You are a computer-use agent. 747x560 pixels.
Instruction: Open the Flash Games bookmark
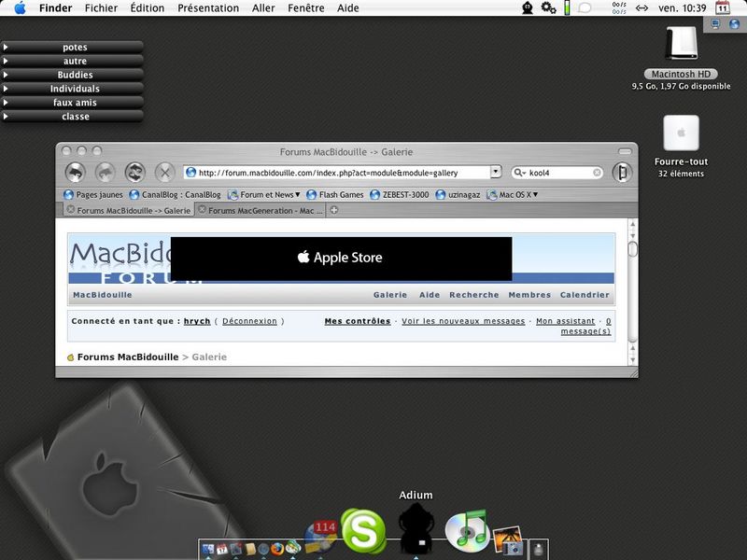(x=335, y=195)
